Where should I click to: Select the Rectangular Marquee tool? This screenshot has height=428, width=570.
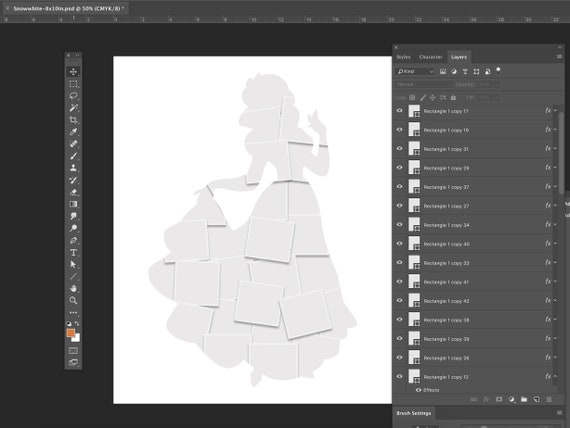point(73,84)
